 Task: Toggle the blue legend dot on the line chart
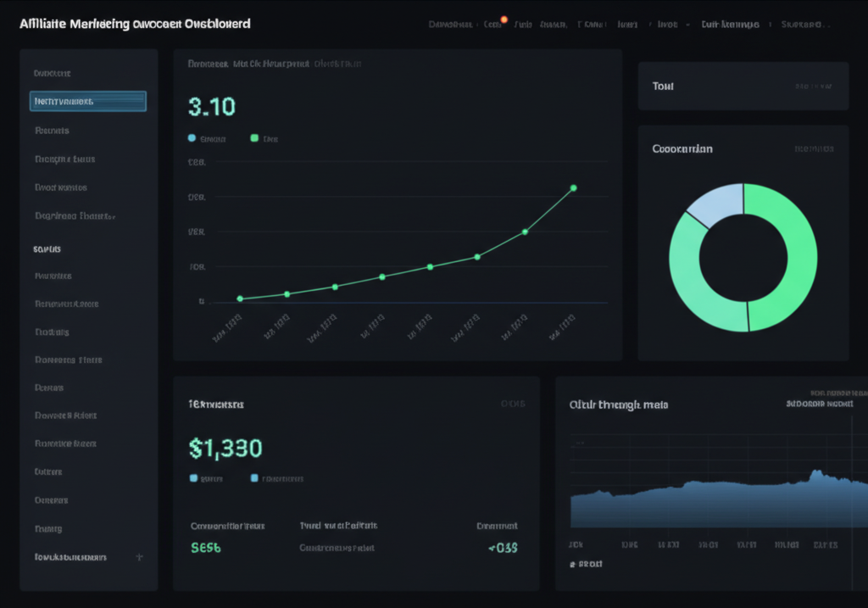tap(192, 137)
